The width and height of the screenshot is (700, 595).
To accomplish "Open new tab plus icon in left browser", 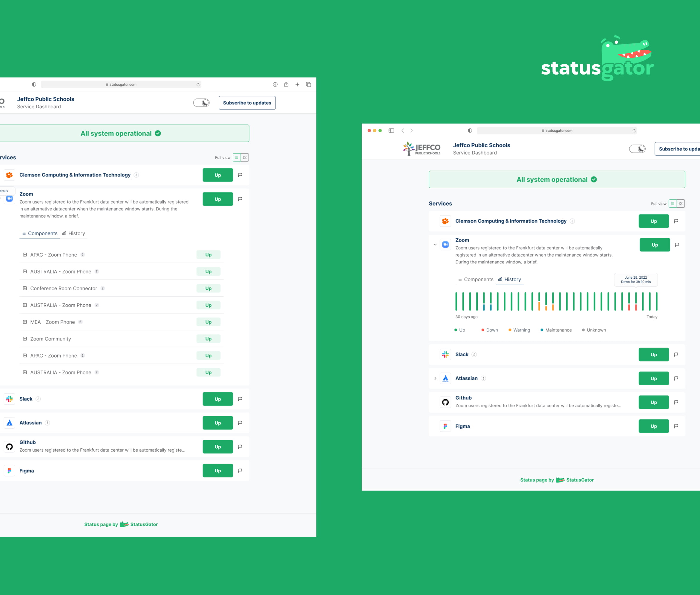I will click(297, 85).
